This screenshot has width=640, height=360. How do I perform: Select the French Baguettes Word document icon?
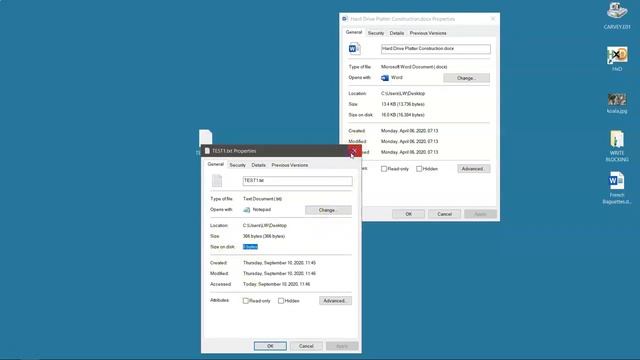[x=616, y=181]
